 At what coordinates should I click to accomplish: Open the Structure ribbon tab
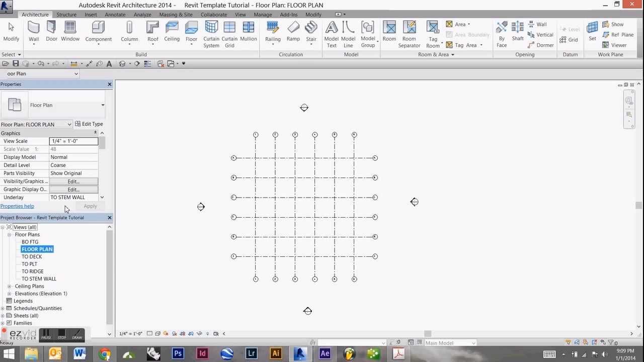pos(66,15)
